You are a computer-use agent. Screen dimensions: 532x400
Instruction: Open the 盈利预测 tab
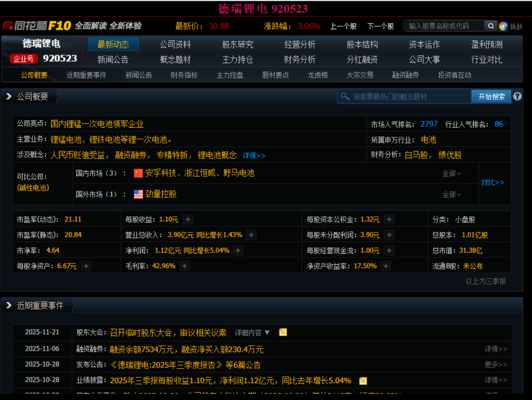487,44
